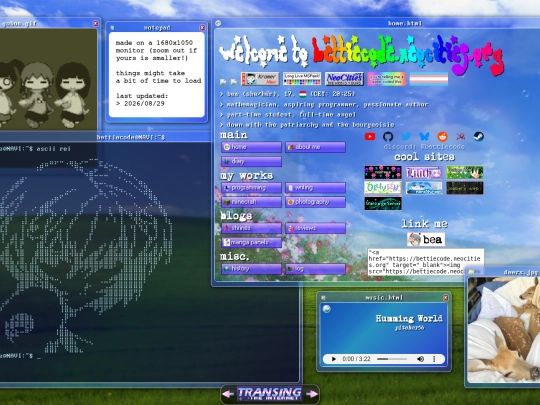Open the Bluesky butterfly icon
Image resolution: width=540 pixels, height=405 pixels.
pyautogui.click(x=424, y=136)
